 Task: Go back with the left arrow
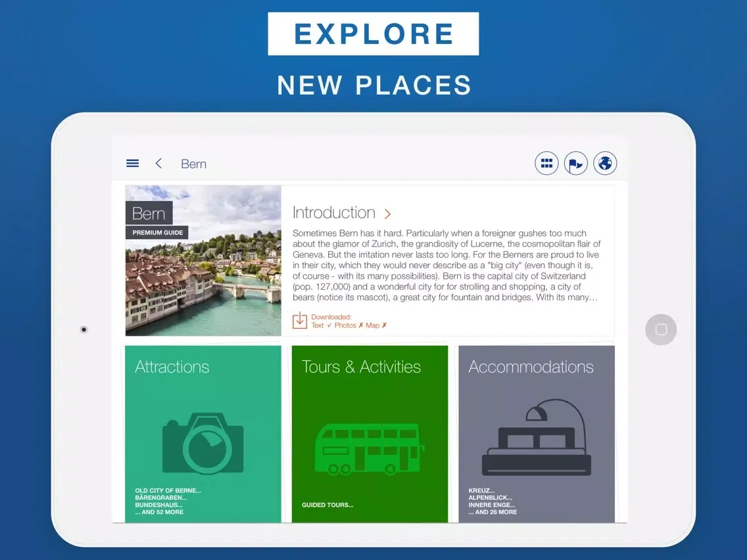158,164
